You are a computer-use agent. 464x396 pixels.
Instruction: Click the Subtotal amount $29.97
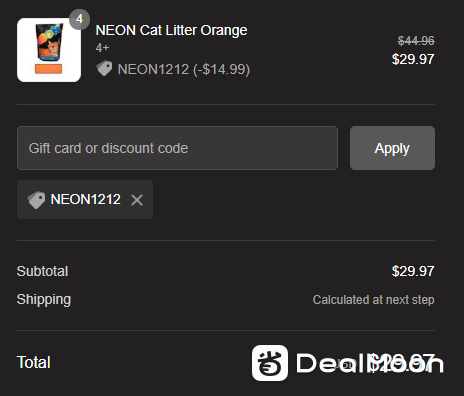[413, 271]
